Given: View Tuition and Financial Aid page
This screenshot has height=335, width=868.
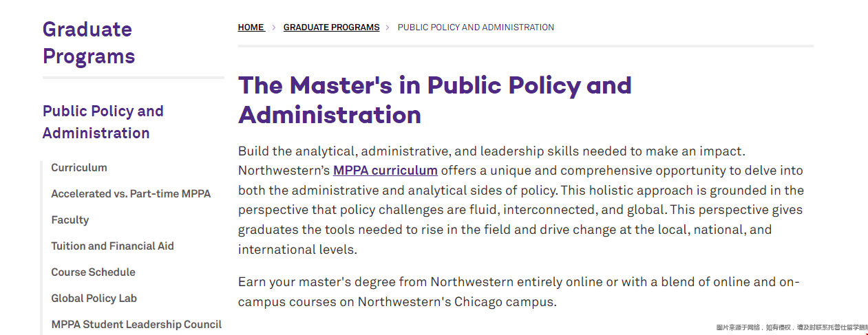Looking at the screenshot, I should point(112,246).
